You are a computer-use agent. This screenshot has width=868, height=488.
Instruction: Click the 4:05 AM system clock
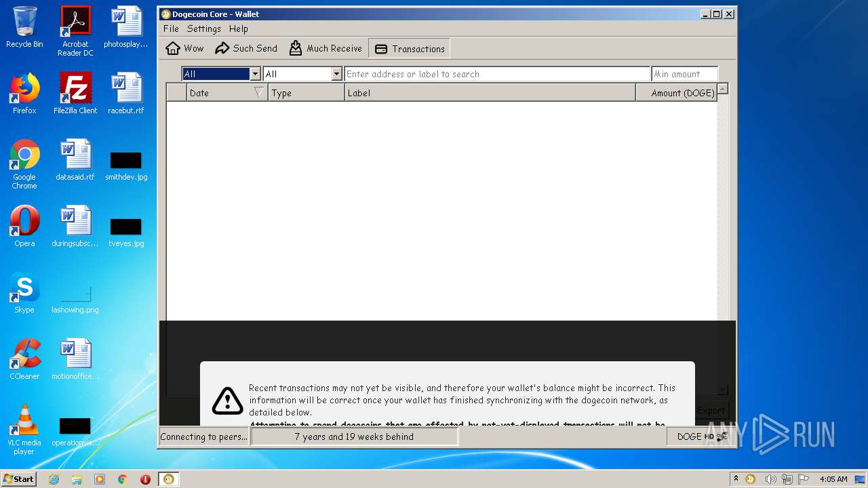click(x=833, y=479)
